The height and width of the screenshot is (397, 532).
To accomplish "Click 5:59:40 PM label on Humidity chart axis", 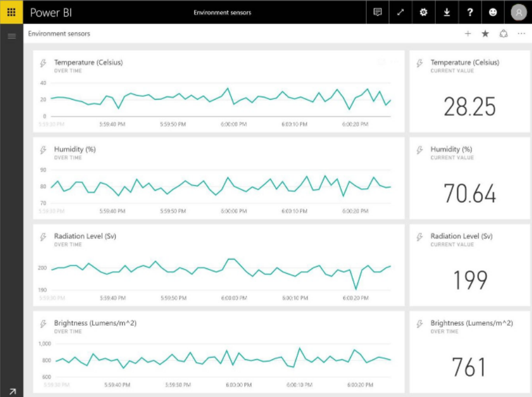I will coord(112,211).
